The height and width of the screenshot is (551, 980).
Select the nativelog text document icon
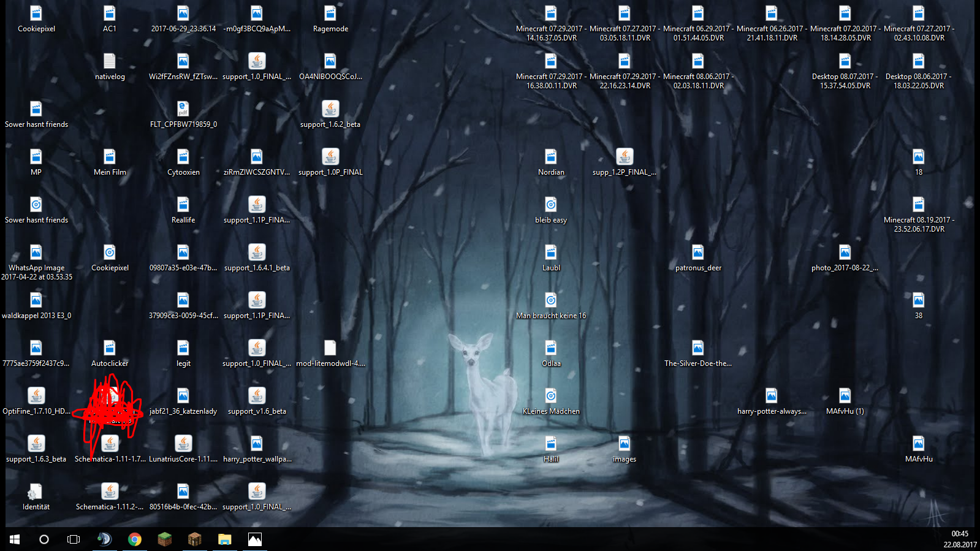(110, 61)
